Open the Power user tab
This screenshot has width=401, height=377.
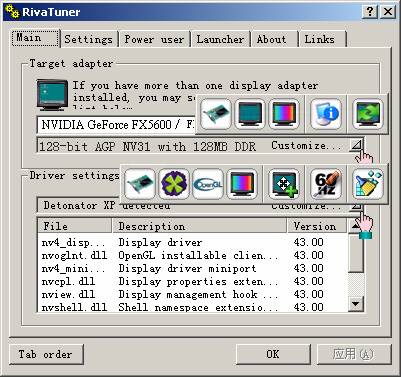click(x=154, y=39)
